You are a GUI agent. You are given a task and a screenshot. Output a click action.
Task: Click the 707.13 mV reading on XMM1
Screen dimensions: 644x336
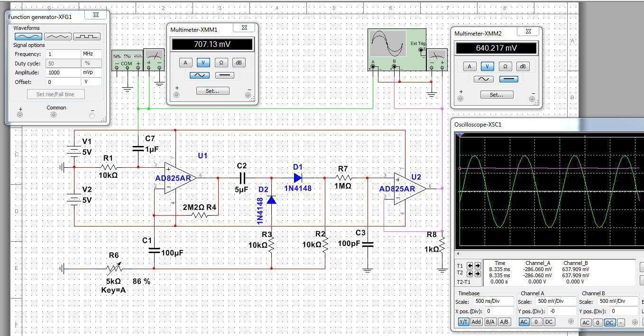point(212,45)
